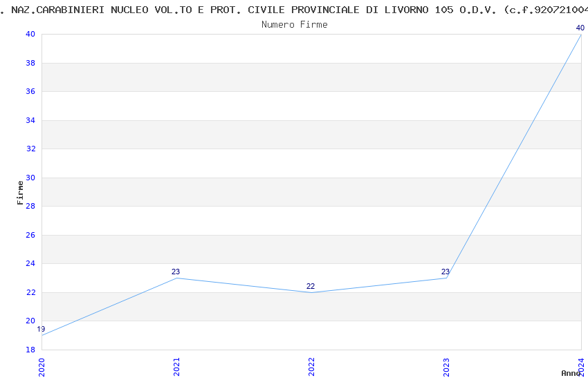This screenshot has width=588, height=380.
Task: Click y-axis tick value 30
Action: tap(30, 178)
